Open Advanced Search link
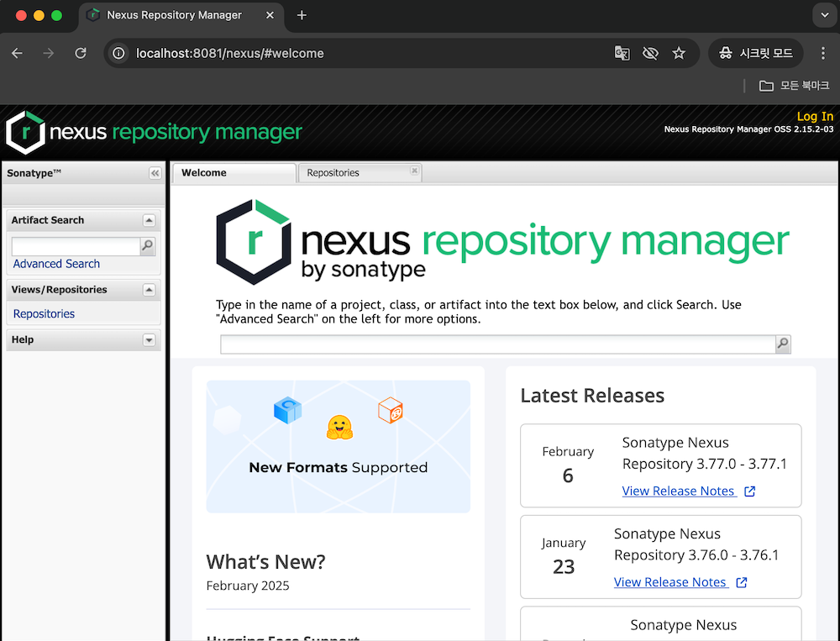Viewport: 840px width, 641px height. pos(56,264)
